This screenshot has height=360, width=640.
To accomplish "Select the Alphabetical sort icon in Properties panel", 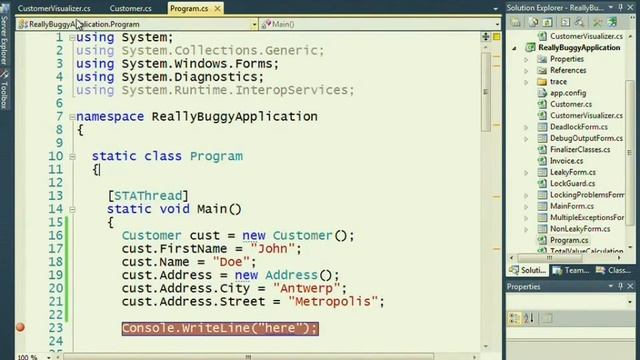I will 529,318.
